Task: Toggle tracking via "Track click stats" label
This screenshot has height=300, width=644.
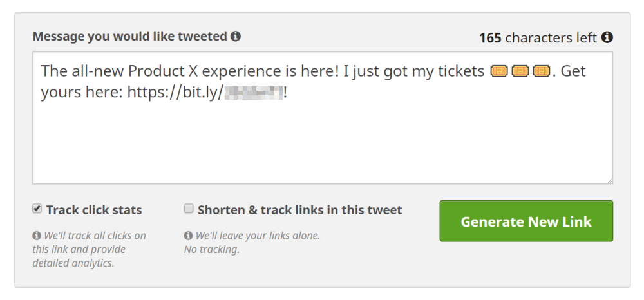Action: pos(94,210)
